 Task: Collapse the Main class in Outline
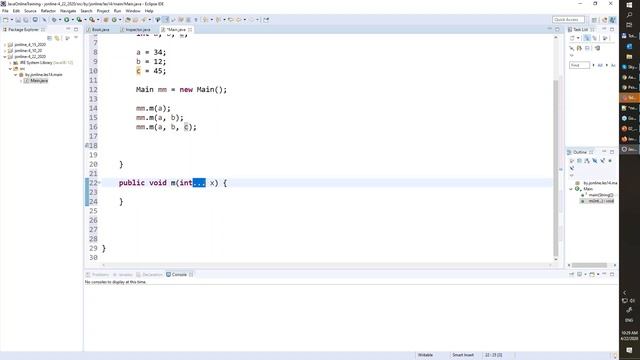[571, 189]
